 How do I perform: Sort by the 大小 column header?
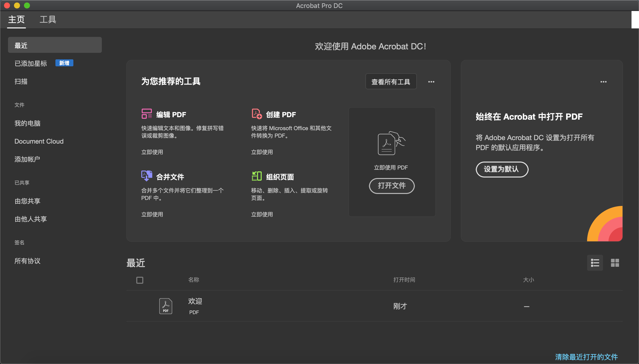click(x=528, y=280)
